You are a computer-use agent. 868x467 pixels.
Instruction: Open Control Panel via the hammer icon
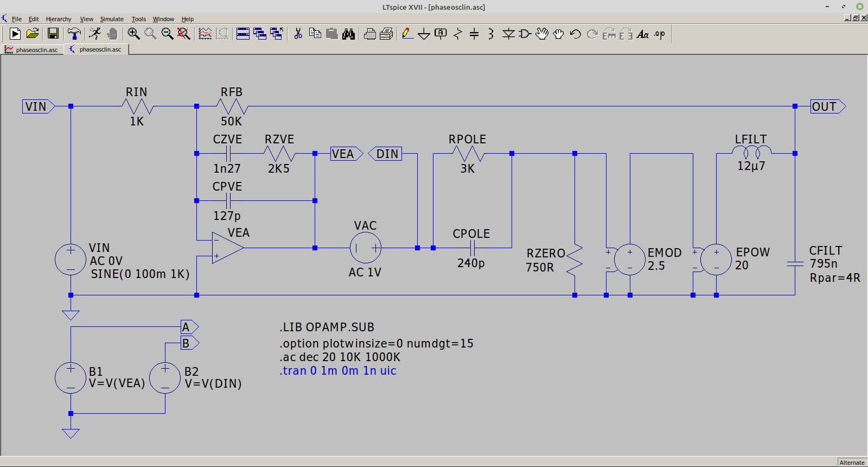pos(74,34)
